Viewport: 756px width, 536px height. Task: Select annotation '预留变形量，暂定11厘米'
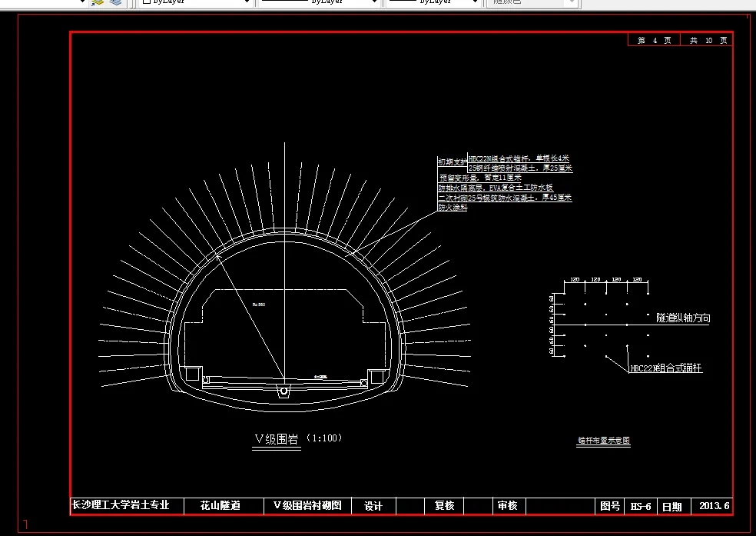pyautogui.click(x=479, y=178)
